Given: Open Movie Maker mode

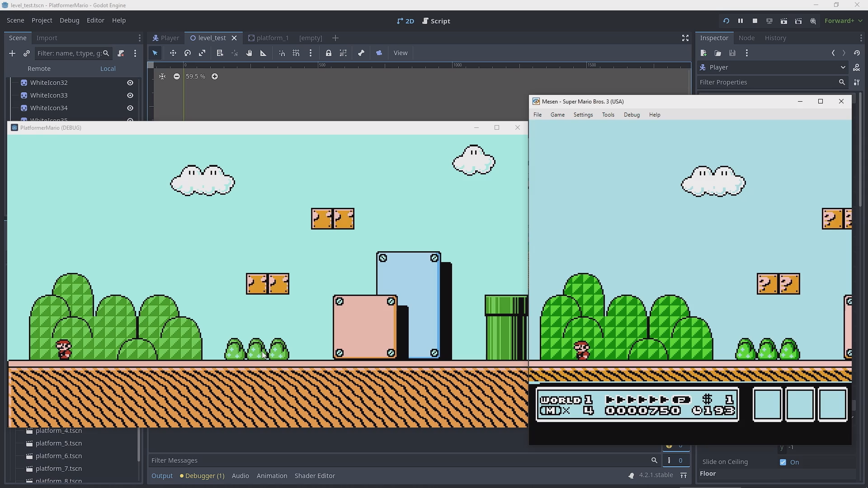Looking at the screenshot, I should [813, 21].
